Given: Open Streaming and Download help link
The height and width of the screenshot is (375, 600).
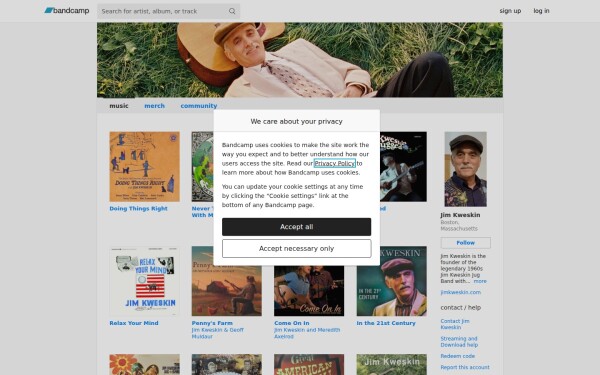Looking at the screenshot, I should 459,342.
